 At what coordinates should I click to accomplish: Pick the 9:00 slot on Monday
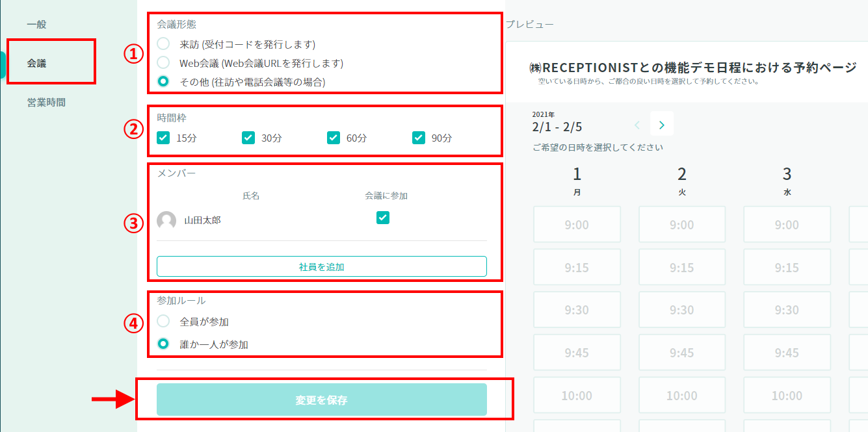point(577,225)
